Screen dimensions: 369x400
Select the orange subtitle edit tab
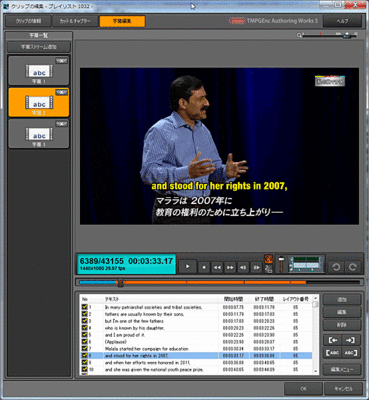coord(122,21)
